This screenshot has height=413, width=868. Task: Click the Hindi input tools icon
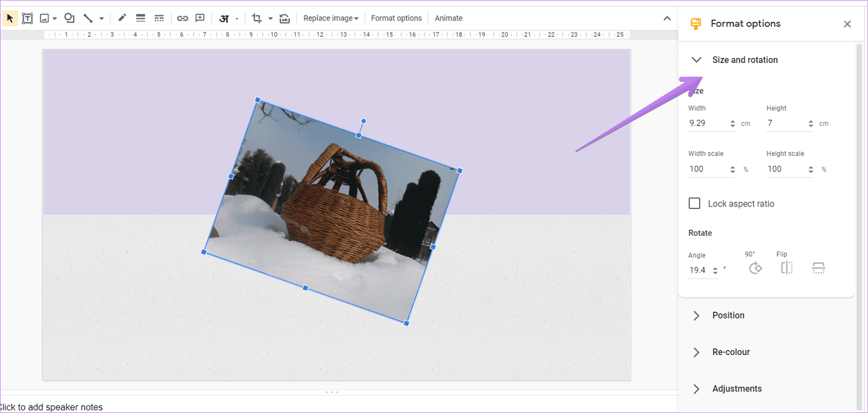[x=224, y=18]
